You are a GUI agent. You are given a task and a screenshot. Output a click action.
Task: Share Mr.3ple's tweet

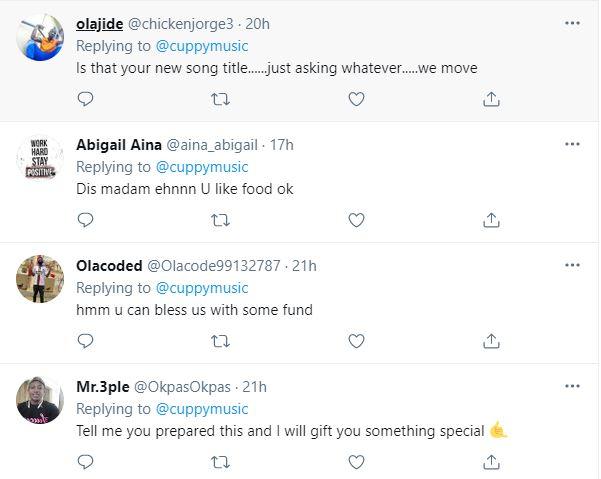point(491,461)
